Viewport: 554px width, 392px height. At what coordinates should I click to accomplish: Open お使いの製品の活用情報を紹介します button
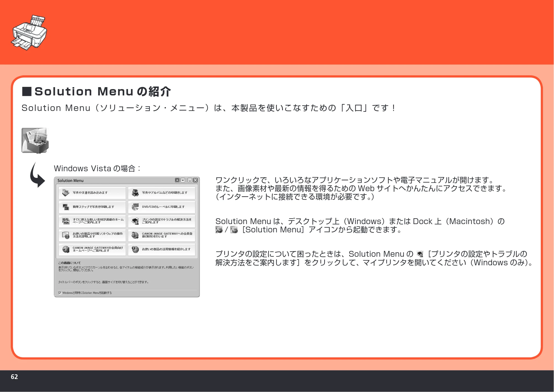click(x=162, y=249)
